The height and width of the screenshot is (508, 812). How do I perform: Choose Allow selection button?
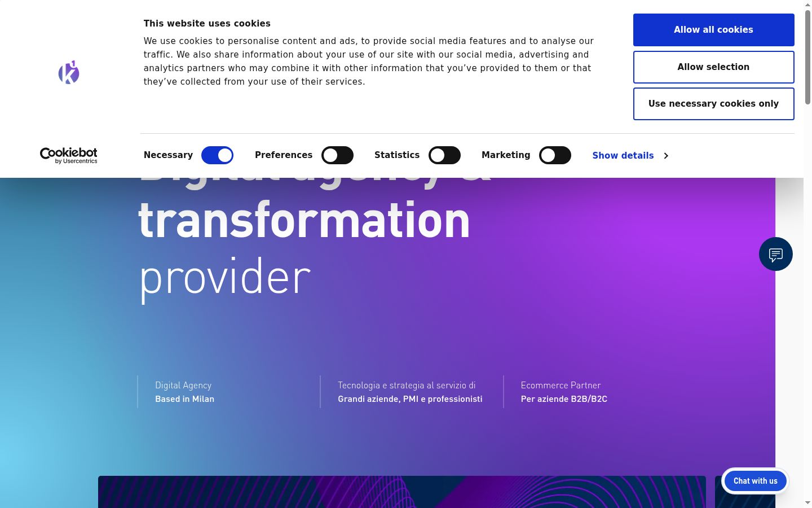(x=713, y=67)
